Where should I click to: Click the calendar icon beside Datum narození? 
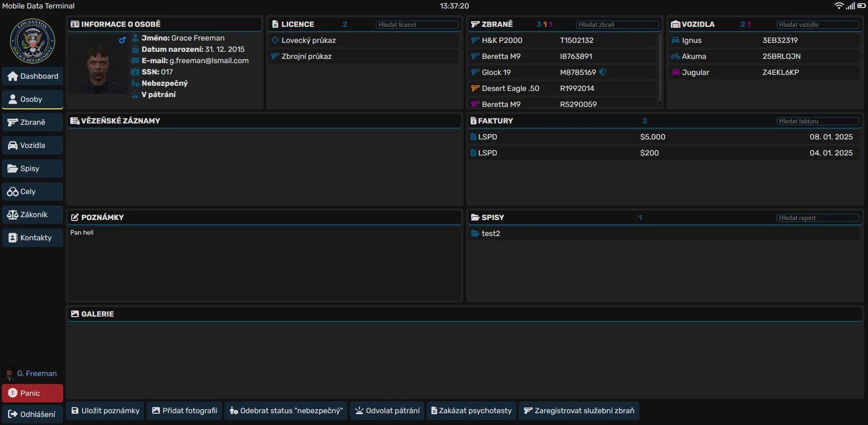135,49
